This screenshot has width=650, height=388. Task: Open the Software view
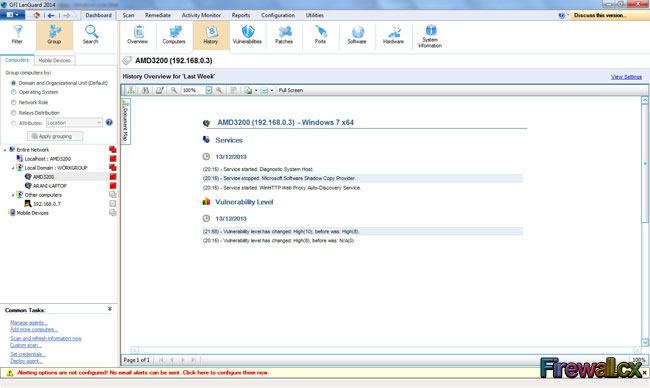point(357,35)
